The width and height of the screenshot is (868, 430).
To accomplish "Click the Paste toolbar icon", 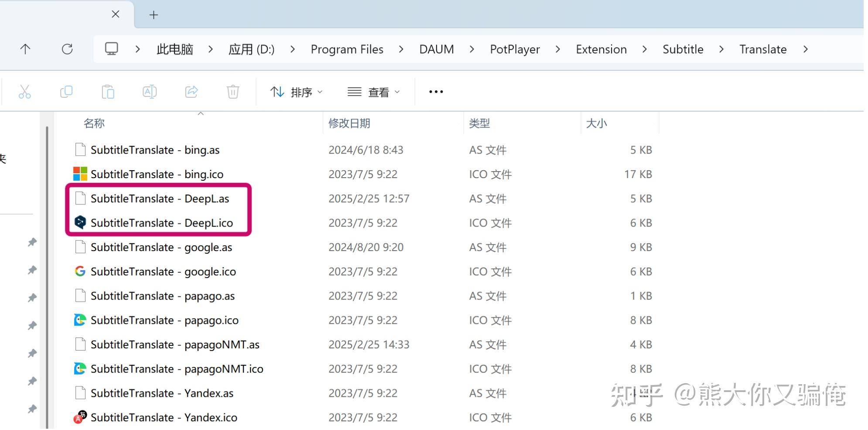I will (x=108, y=92).
